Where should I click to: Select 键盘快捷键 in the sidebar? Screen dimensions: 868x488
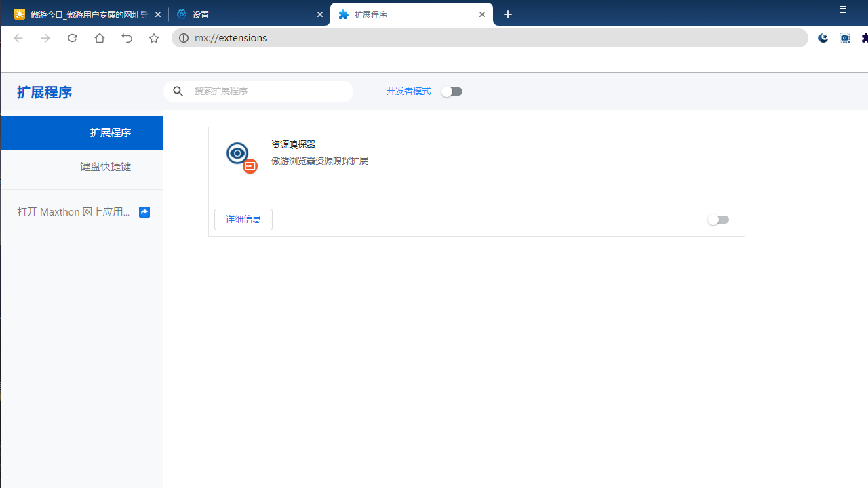pyautogui.click(x=104, y=166)
